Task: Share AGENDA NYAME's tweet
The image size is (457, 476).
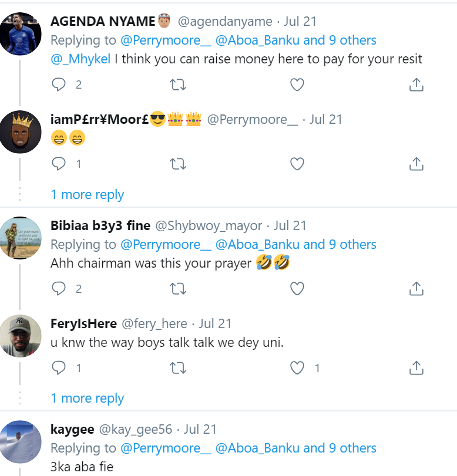Action: (x=416, y=85)
